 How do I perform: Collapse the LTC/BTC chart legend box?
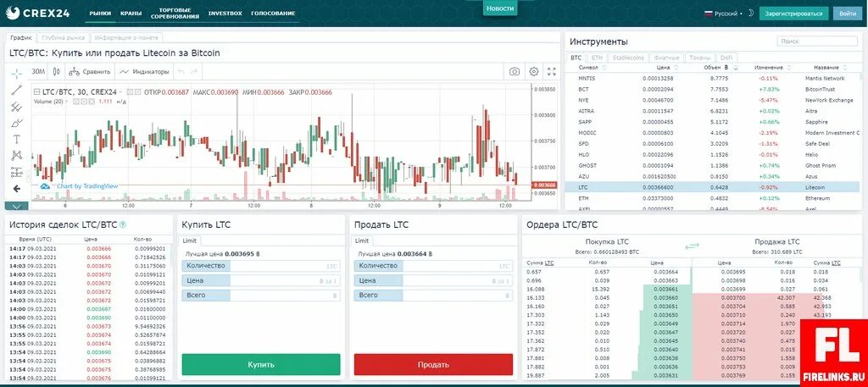coord(37,92)
